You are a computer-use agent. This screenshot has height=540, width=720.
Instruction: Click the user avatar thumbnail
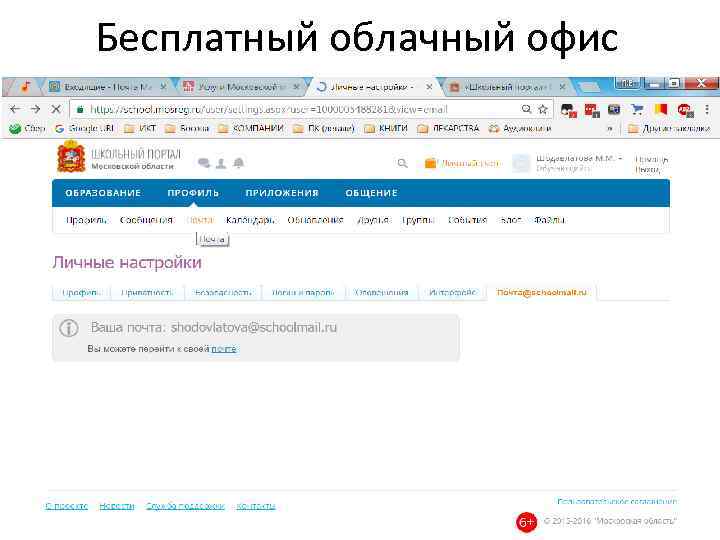click(521, 163)
